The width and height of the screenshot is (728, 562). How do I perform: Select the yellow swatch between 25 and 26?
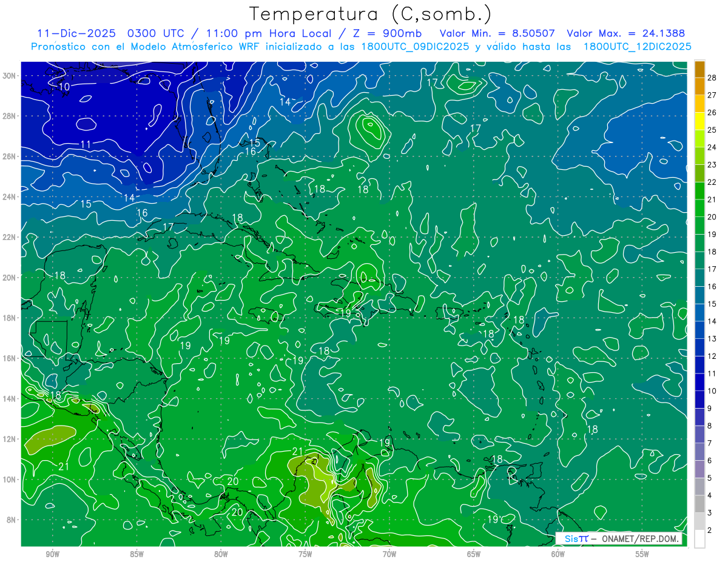click(699, 121)
